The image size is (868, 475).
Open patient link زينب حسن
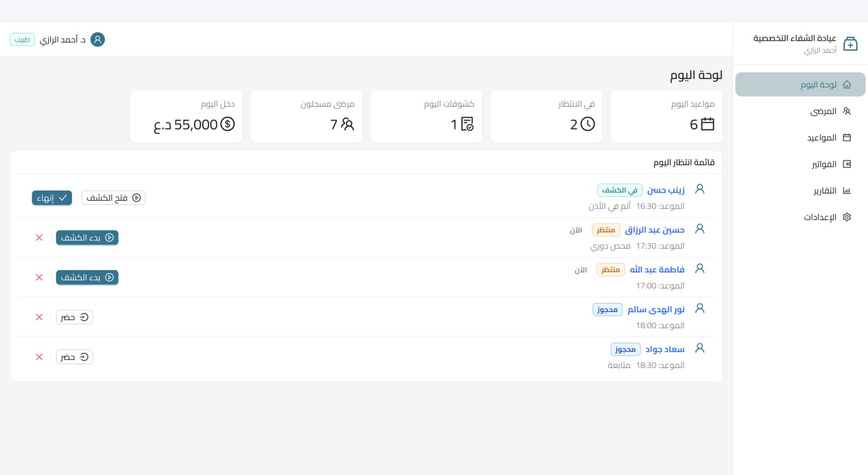[x=666, y=190]
